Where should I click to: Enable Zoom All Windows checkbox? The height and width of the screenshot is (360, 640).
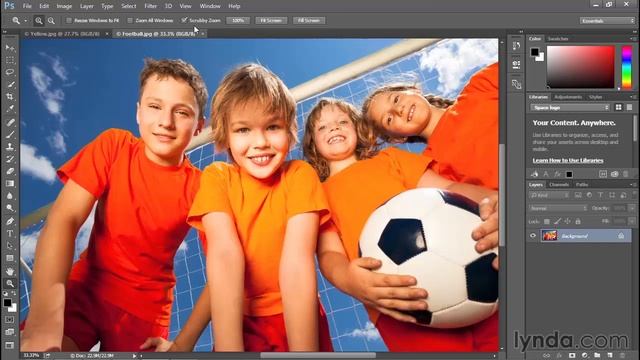(x=130, y=20)
